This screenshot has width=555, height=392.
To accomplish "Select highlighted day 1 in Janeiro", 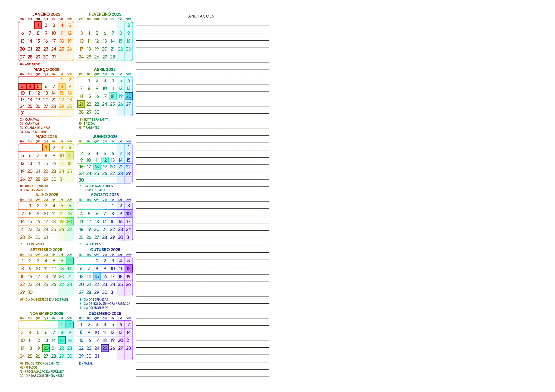I will [x=38, y=25].
